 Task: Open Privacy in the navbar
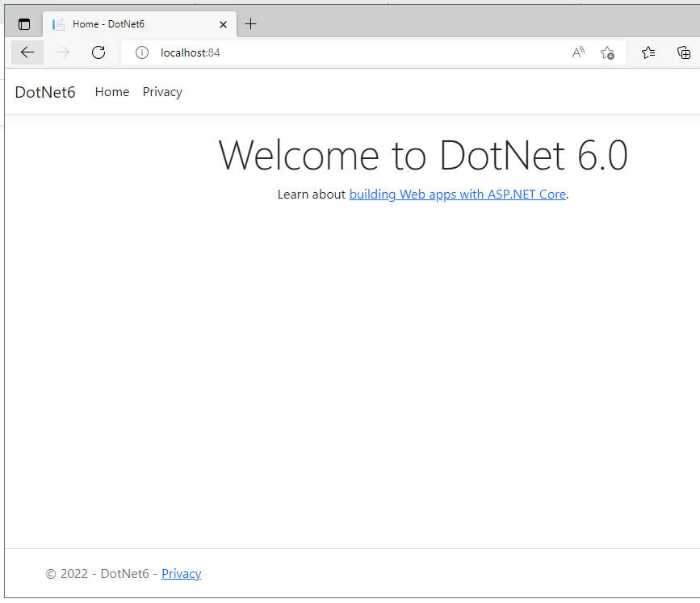pos(162,92)
